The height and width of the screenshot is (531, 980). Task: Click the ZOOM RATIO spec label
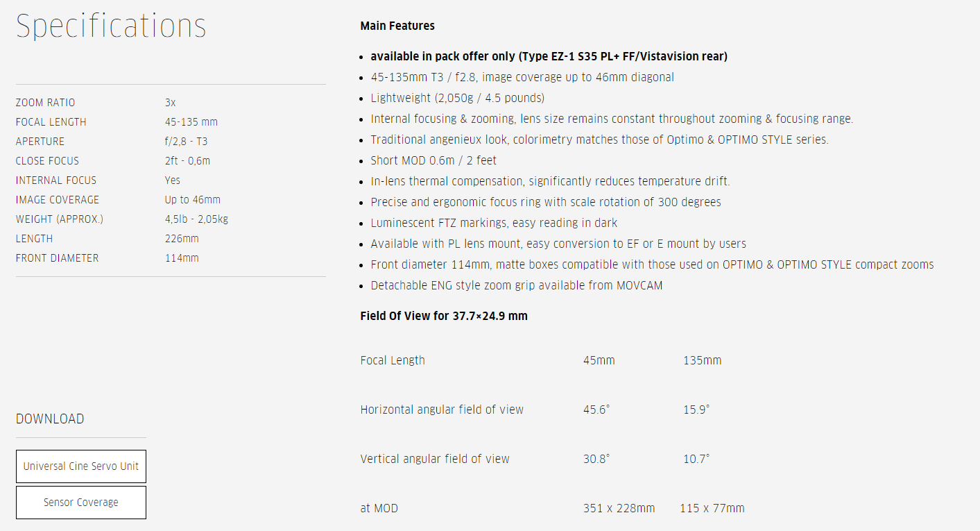tap(46, 103)
